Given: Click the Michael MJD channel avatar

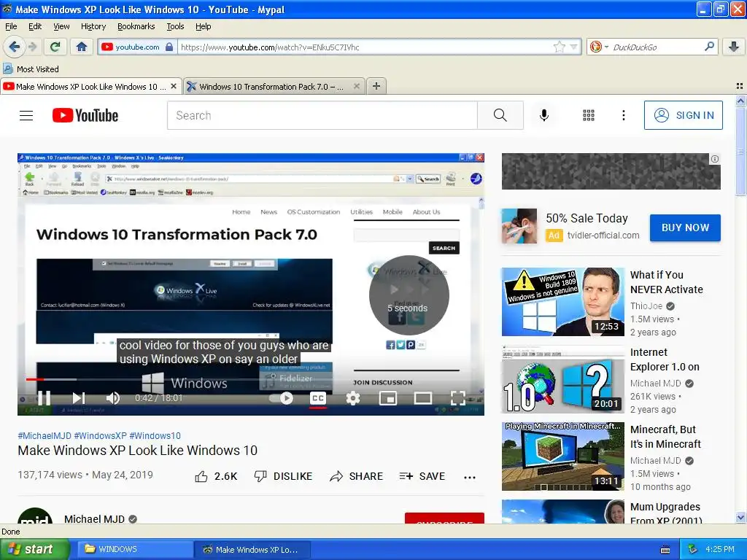Looking at the screenshot, I should click(34, 516).
